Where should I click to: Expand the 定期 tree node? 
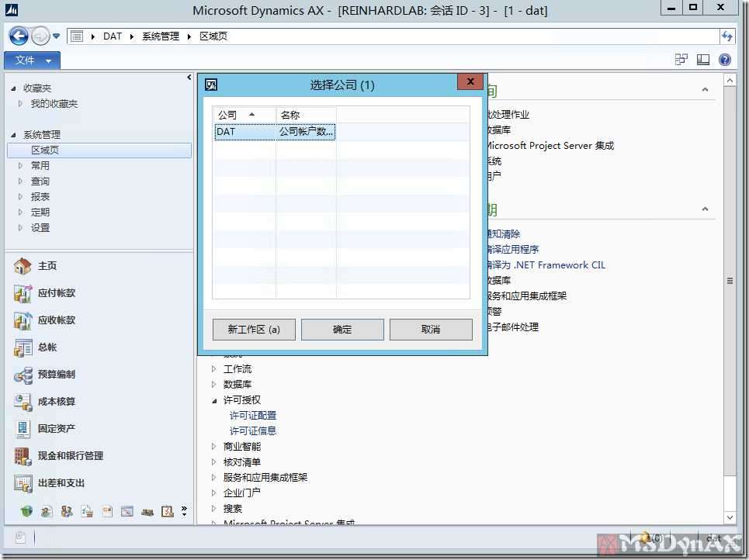pyautogui.click(x=20, y=212)
